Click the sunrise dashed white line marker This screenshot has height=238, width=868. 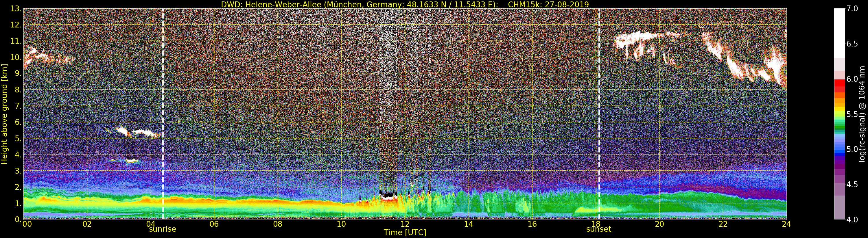click(163, 114)
